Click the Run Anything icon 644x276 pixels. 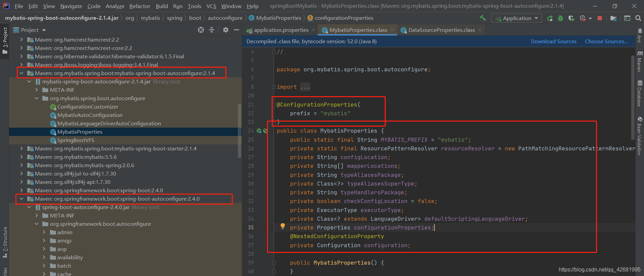pos(627,18)
